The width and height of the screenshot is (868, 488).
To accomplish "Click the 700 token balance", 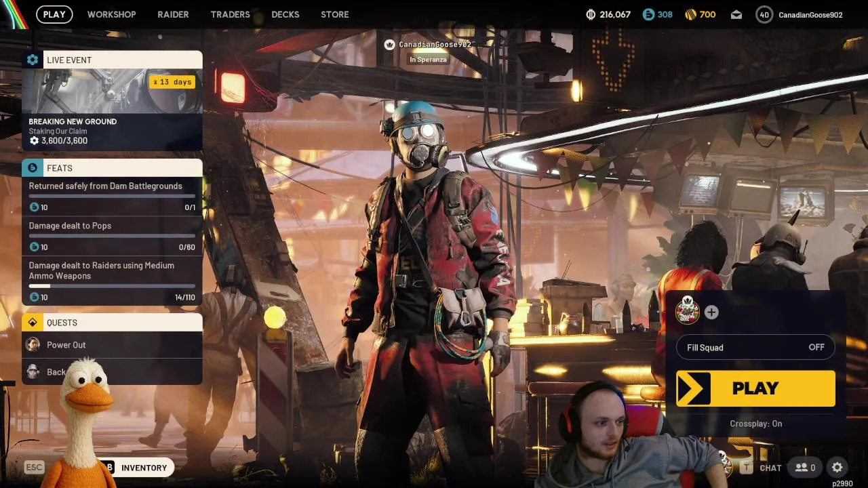I will pyautogui.click(x=707, y=15).
